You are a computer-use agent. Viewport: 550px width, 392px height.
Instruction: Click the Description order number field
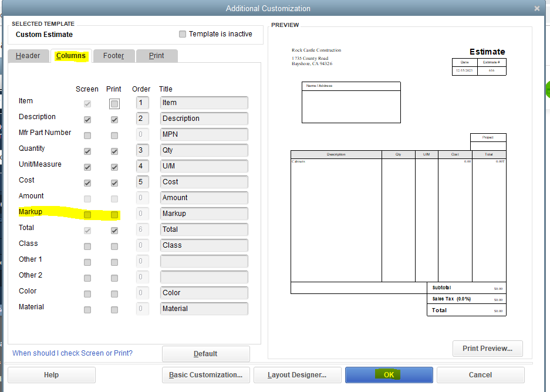click(143, 119)
